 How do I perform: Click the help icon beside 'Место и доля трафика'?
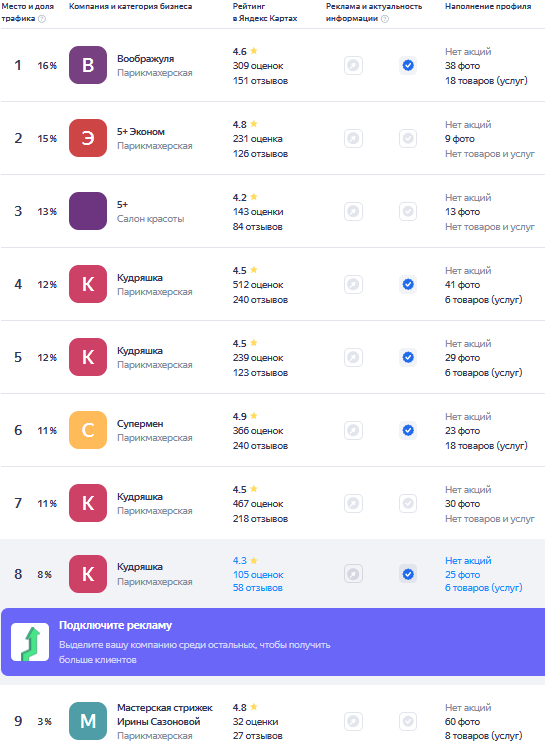coord(42,19)
